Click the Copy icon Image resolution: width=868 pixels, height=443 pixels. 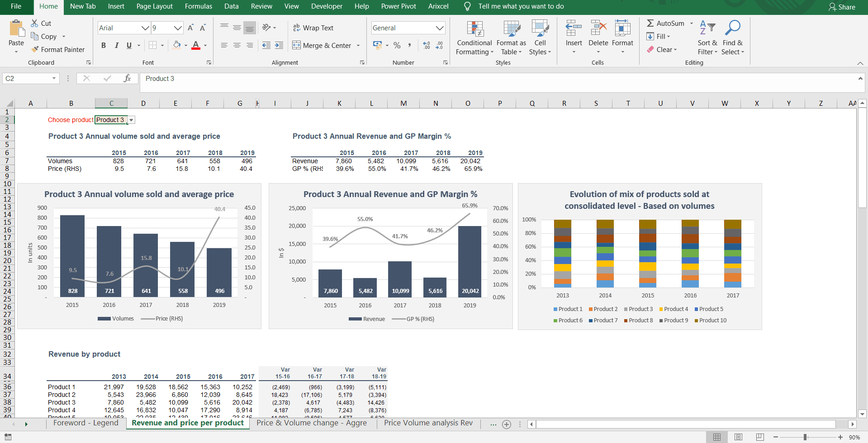coord(34,36)
